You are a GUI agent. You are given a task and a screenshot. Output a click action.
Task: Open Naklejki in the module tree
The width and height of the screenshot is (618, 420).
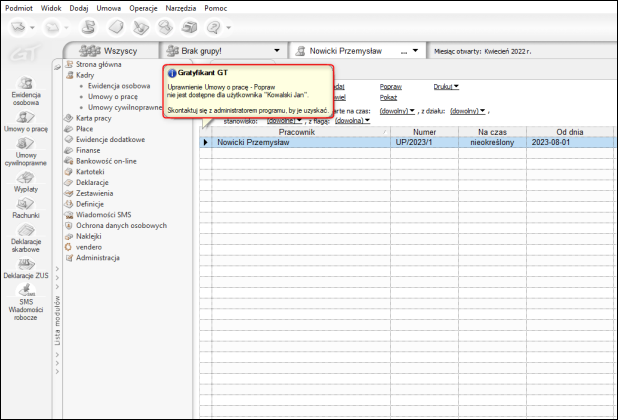click(x=88, y=236)
